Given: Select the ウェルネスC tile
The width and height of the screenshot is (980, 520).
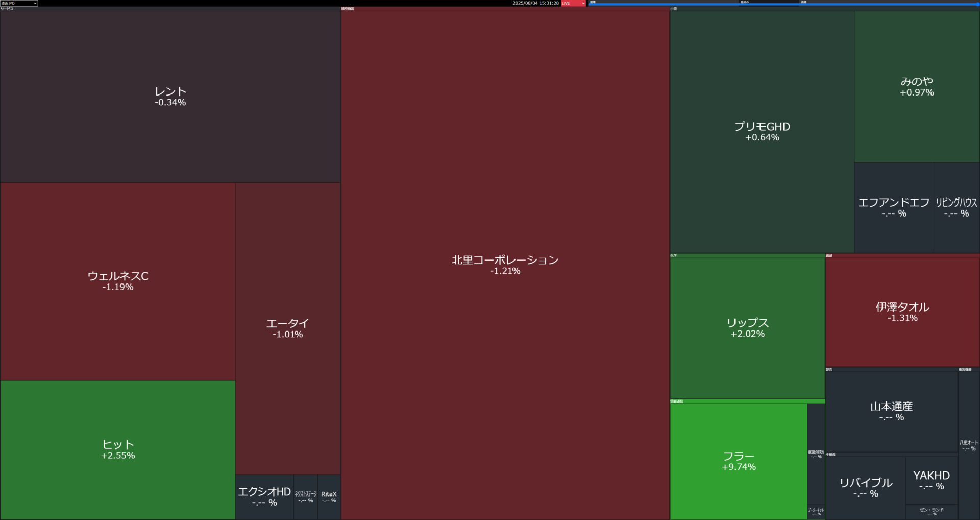Looking at the screenshot, I should click(118, 281).
